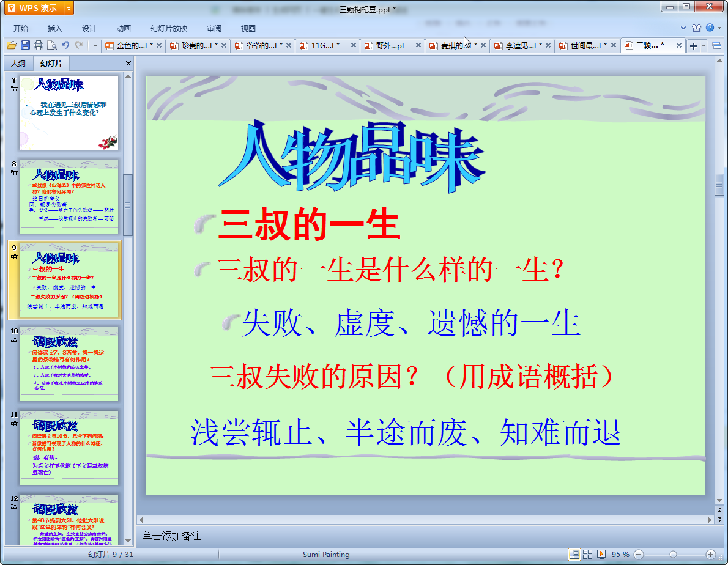Collapse the ribbon with the chevron
Screen dimensions: 728x565
pyautogui.click(x=683, y=28)
